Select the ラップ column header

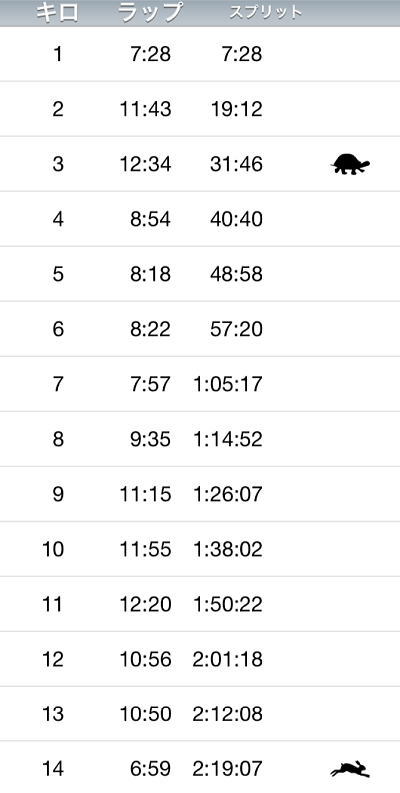tap(150, 13)
